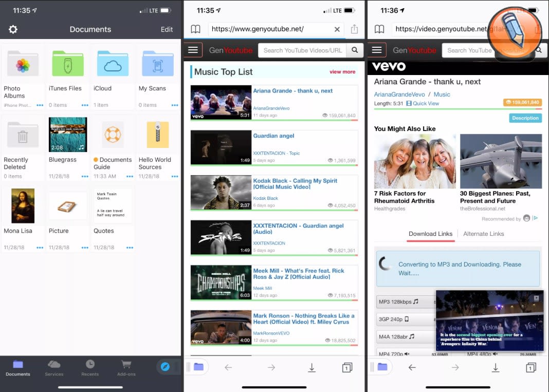Image resolution: width=549 pixels, height=392 pixels.
Task: Open more options for Photo Albums
Action: (40, 105)
